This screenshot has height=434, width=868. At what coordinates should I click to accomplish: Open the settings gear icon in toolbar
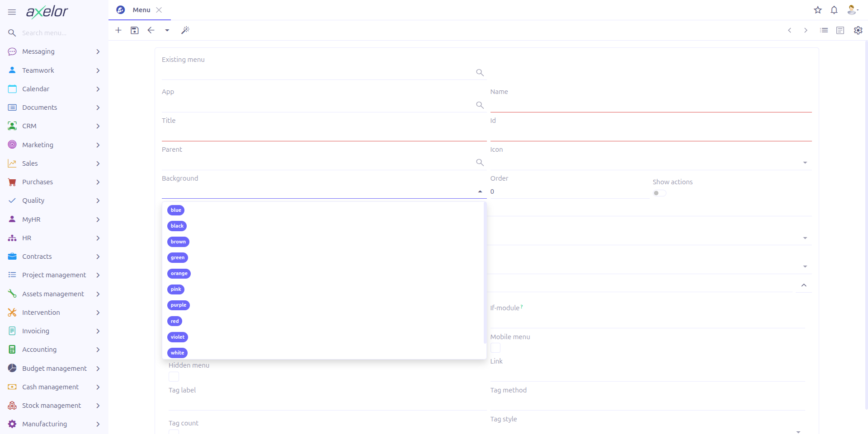[858, 30]
